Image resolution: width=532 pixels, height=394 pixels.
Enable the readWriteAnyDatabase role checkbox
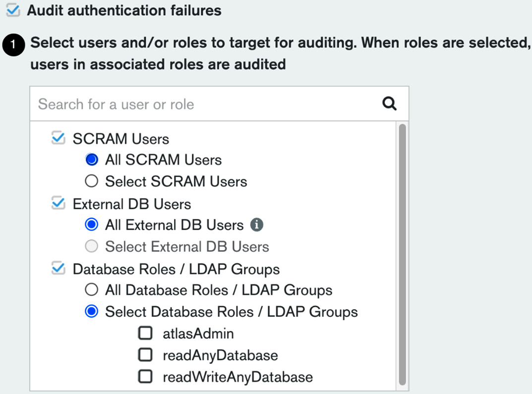tap(145, 376)
